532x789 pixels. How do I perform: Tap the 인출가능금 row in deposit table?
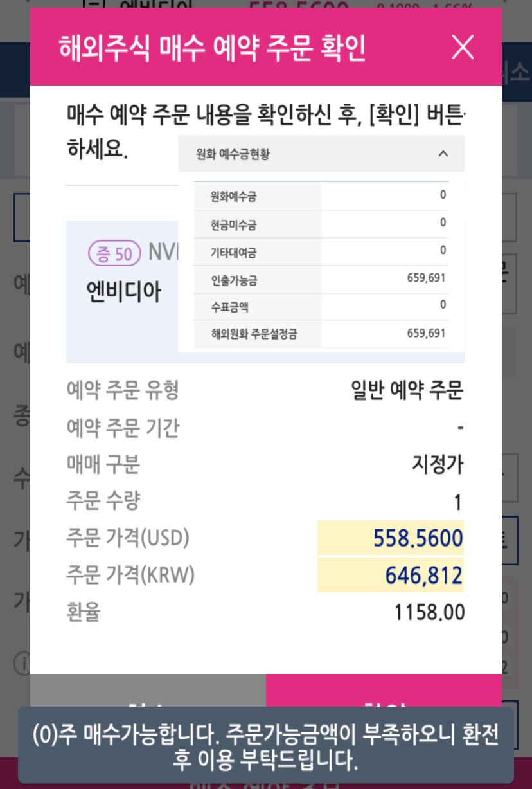pos(321,279)
